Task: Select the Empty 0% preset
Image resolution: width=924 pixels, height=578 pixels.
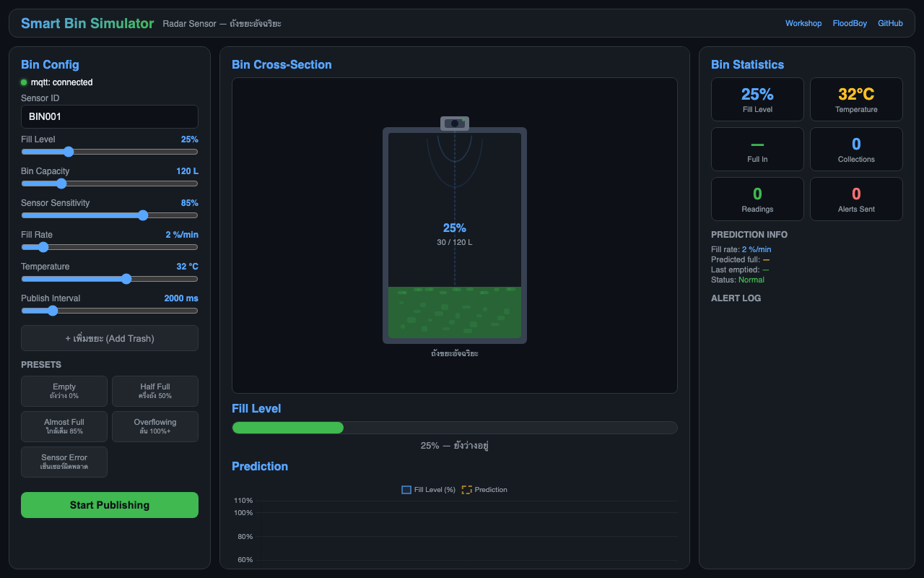Action: tap(64, 391)
